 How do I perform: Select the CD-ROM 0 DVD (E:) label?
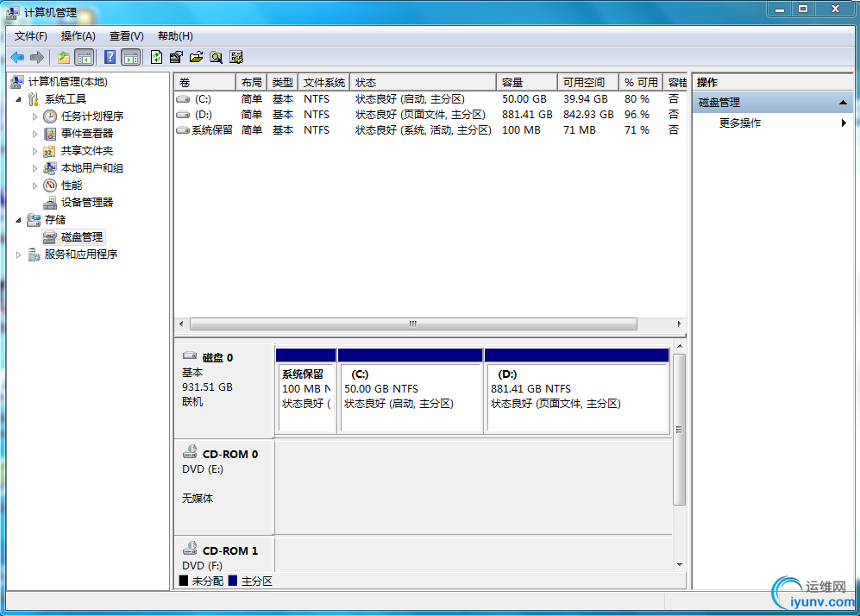pos(223,487)
